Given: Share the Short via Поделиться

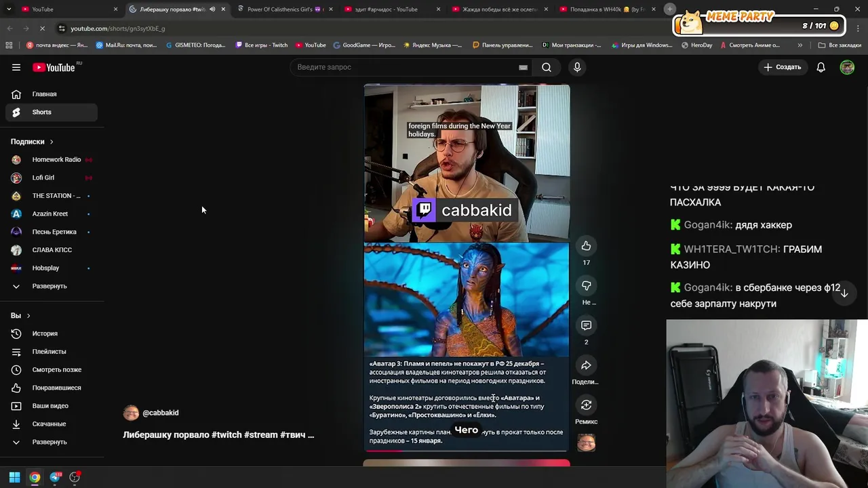Looking at the screenshot, I should tap(586, 365).
